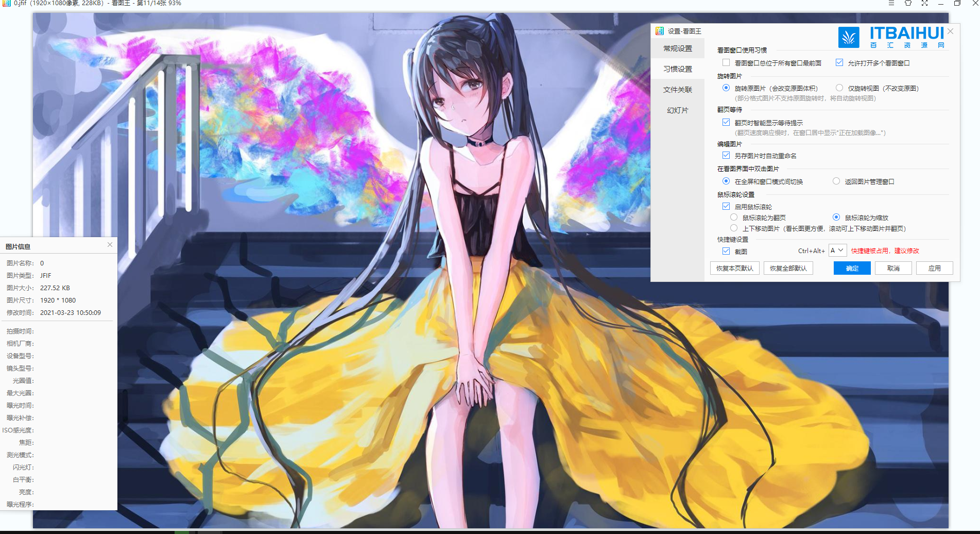Close the 设置-看图王 dialog with its X
Viewport: 980px width, 534px height.
coord(950,31)
